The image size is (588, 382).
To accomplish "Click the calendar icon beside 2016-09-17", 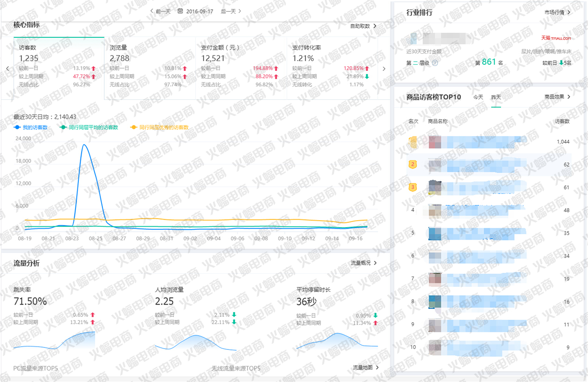I will point(180,11).
